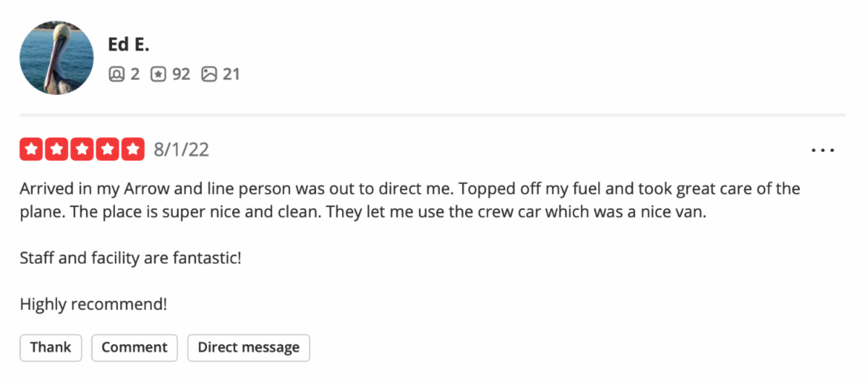Click the review date 8/1/22
This screenshot has height=385, width=868.
click(x=182, y=150)
